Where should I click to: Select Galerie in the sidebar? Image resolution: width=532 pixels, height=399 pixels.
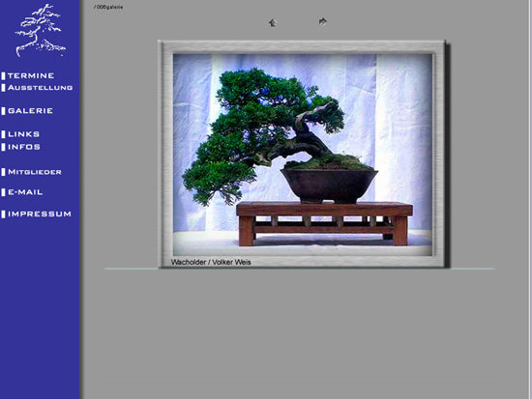(x=30, y=111)
